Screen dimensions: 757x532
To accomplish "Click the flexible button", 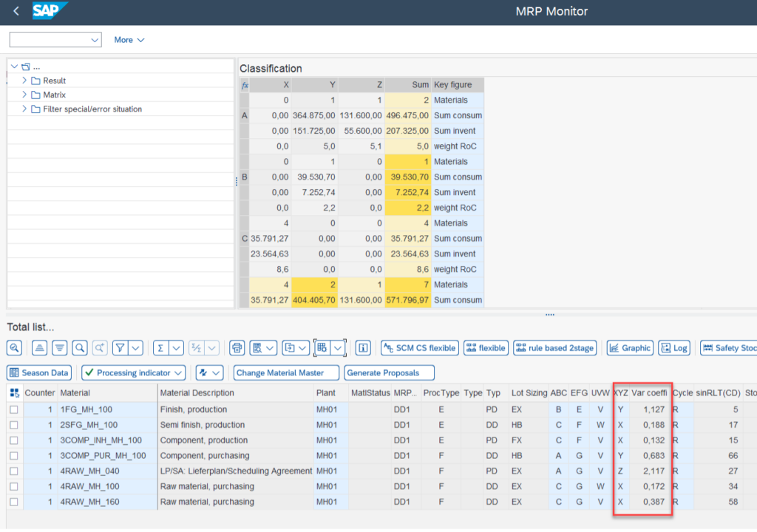I will 486,347.
